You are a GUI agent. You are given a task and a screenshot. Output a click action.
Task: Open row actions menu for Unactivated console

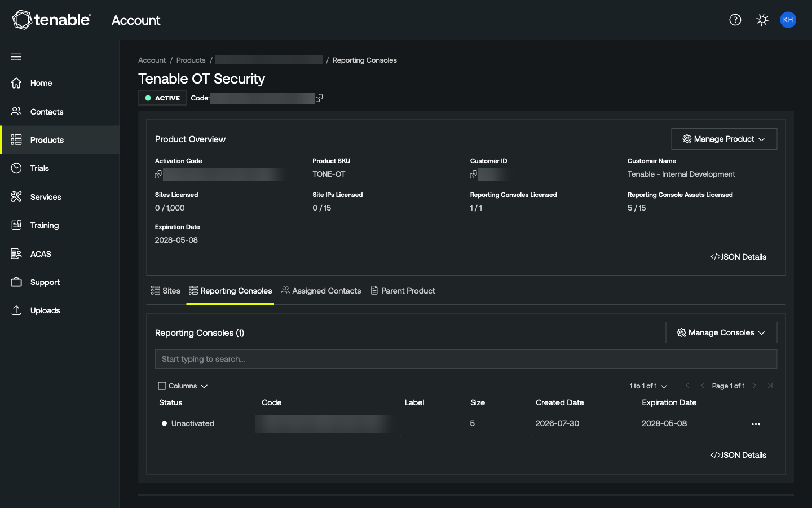pyautogui.click(x=756, y=424)
